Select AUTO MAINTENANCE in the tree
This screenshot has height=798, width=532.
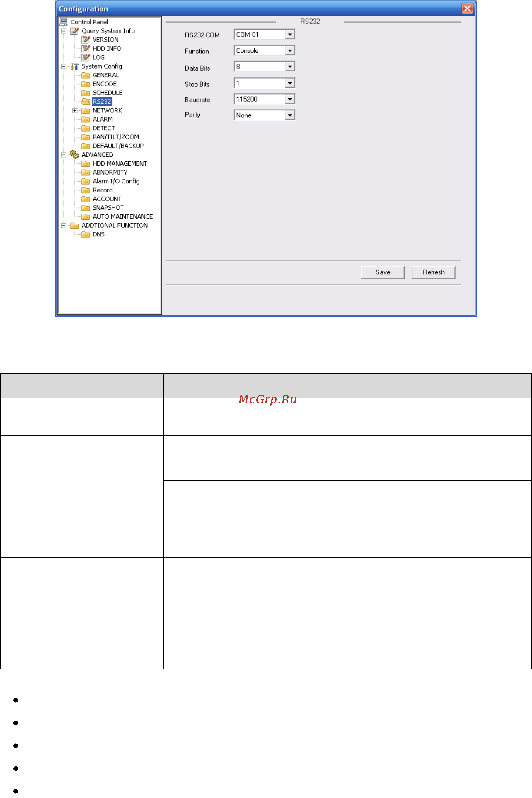(x=123, y=216)
